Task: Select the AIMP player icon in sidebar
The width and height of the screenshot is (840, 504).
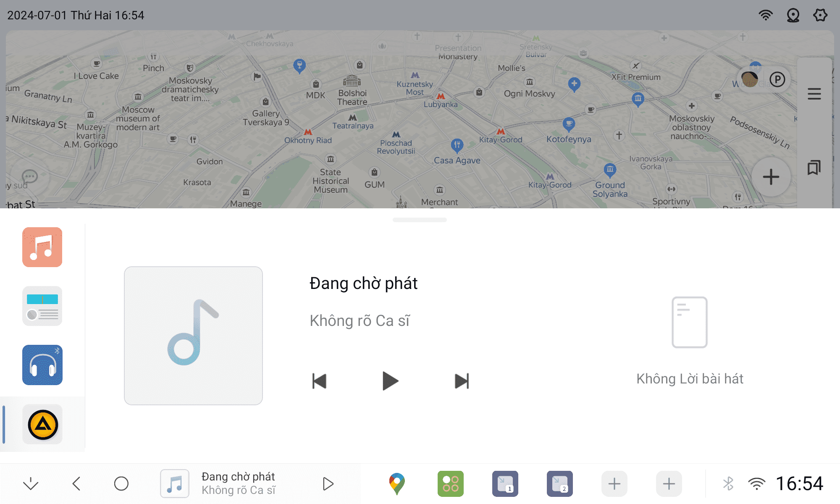Action: pos(42,424)
